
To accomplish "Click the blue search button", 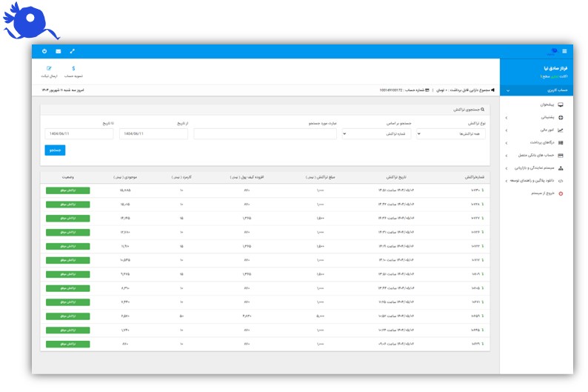I will click(x=55, y=150).
